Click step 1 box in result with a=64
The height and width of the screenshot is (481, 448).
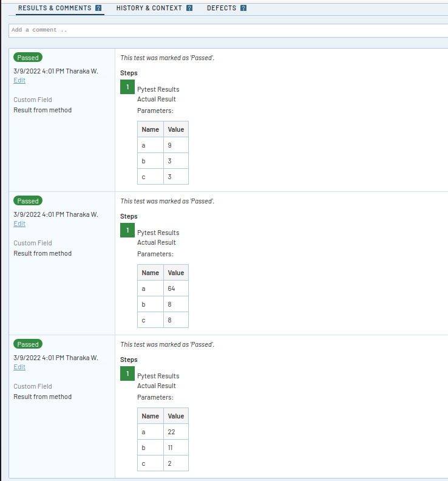click(127, 230)
